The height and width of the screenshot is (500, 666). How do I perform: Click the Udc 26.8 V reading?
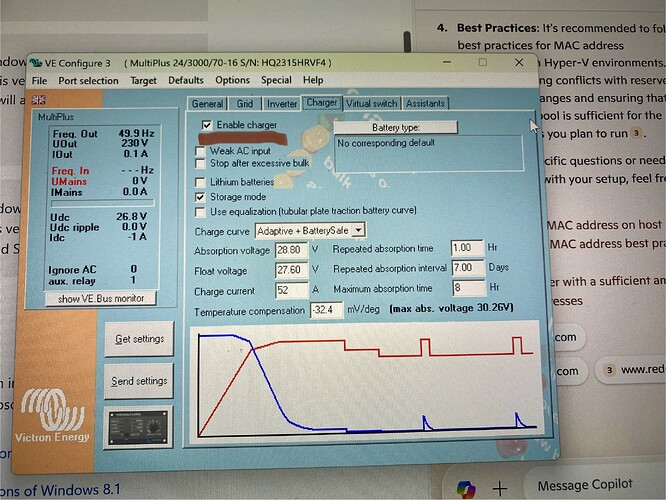pyautogui.click(x=99, y=217)
